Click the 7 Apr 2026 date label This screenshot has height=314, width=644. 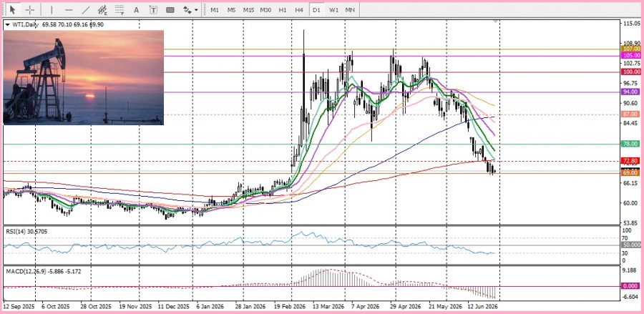click(366, 307)
